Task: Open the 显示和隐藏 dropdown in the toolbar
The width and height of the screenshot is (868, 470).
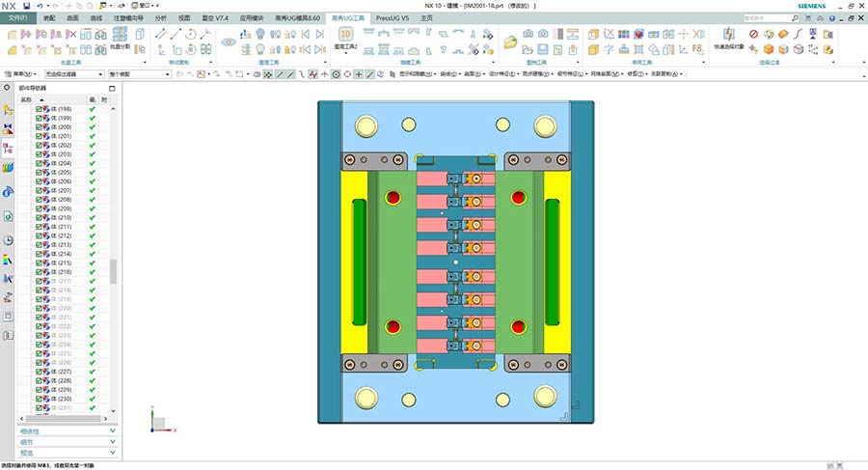Action: point(418,74)
